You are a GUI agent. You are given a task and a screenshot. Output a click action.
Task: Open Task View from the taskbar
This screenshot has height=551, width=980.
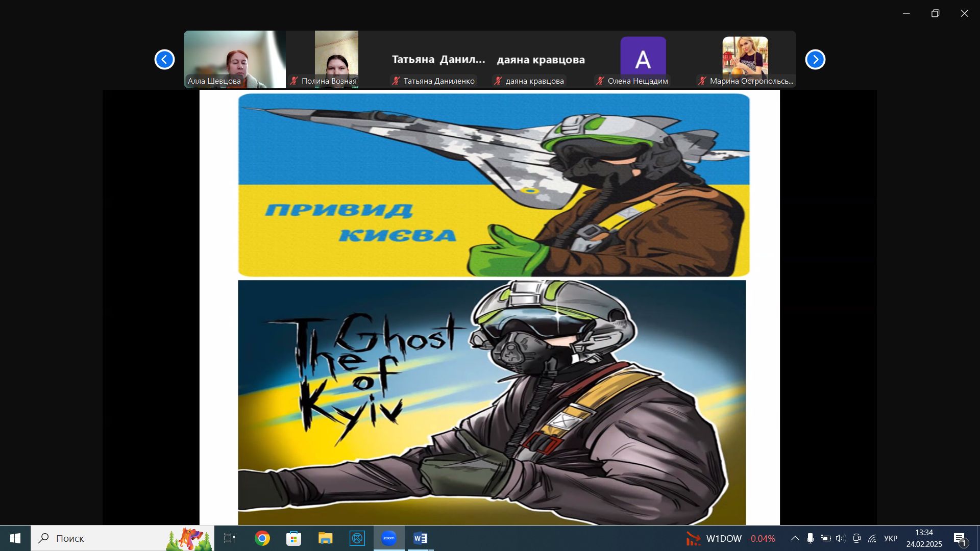pyautogui.click(x=230, y=538)
